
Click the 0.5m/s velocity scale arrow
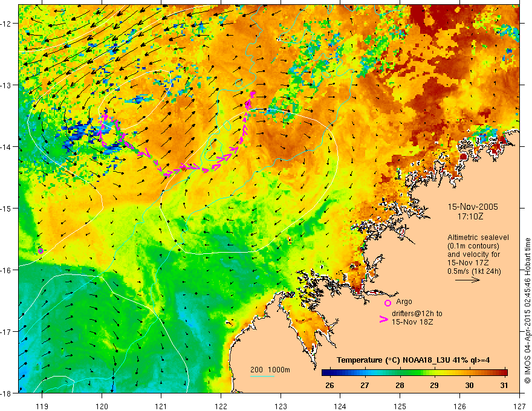467,280
